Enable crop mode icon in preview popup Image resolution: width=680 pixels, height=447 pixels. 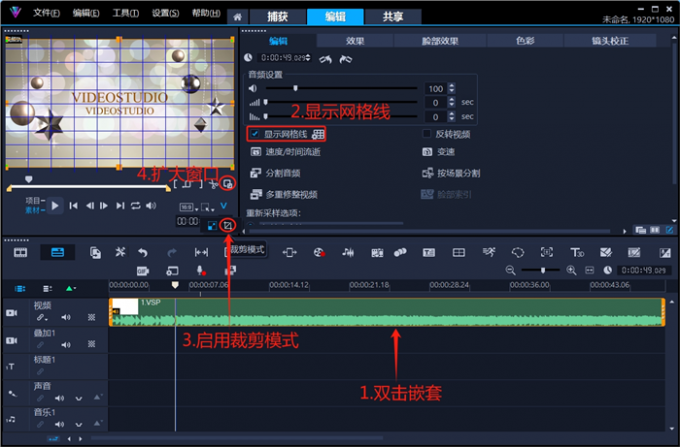click(x=228, y=225)
